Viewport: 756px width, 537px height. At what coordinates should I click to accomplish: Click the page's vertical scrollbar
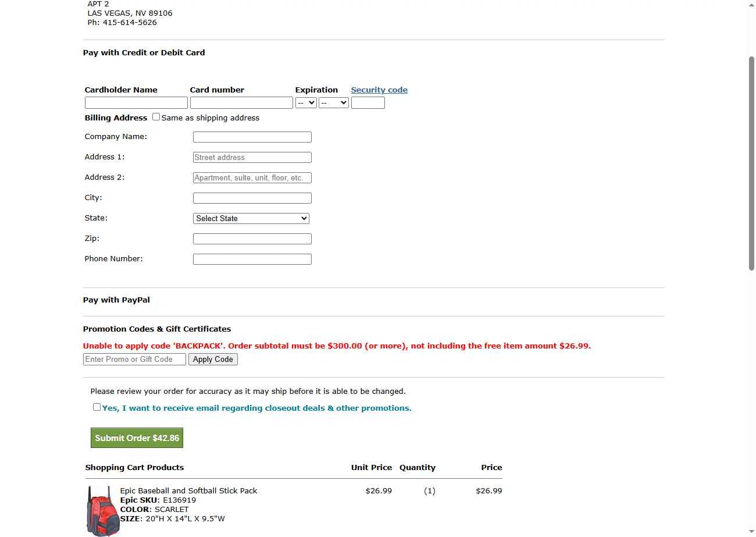pyautogui.click(x=751, y=163)
